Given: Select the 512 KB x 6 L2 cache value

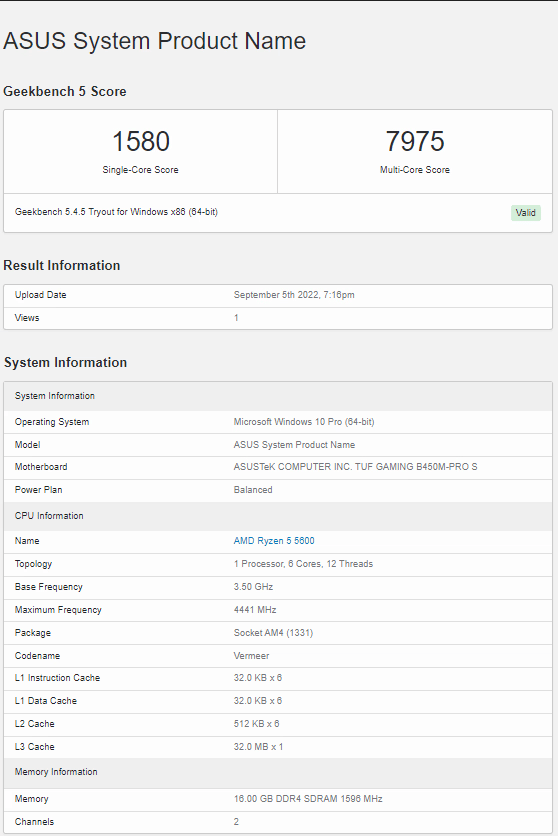Looking at the screenshot, I should [x=256, y=724].
